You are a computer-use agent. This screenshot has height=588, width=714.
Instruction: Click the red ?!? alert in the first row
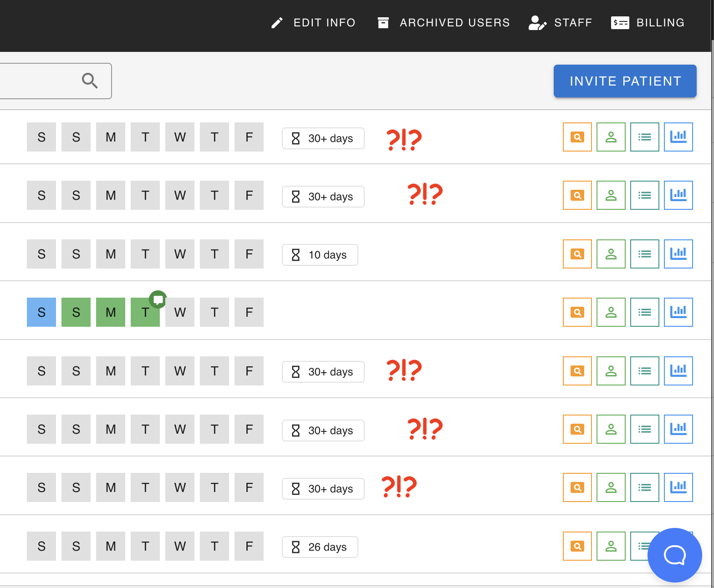pyautogui.click(x=404, y=139)
